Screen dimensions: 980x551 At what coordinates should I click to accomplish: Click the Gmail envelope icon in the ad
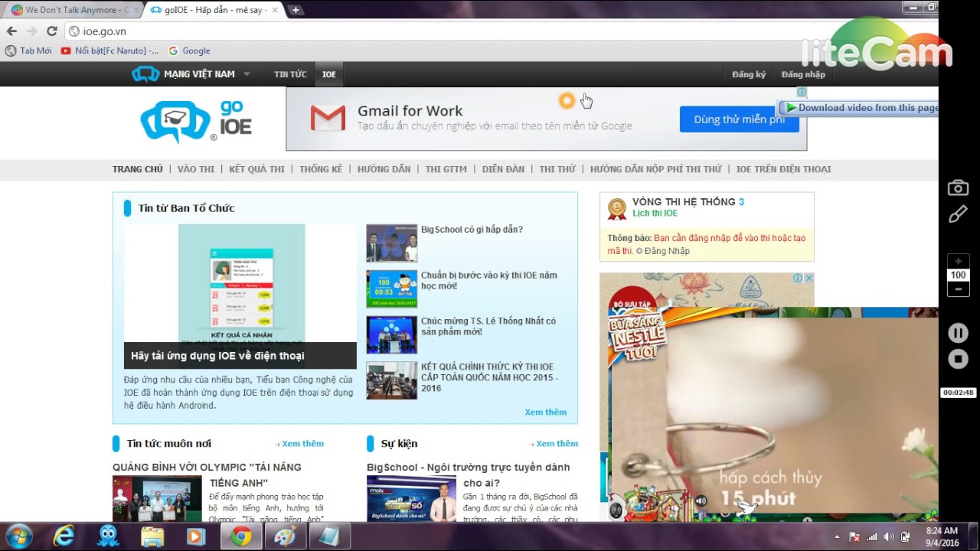coord(328,119)
